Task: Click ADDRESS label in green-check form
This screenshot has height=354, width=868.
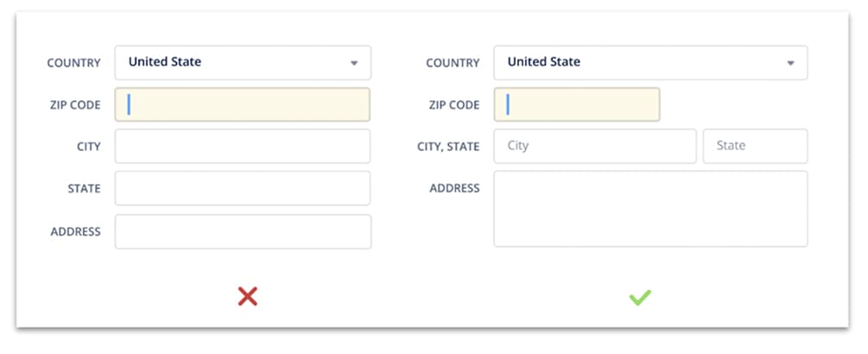Action: [x=454, y=188]
